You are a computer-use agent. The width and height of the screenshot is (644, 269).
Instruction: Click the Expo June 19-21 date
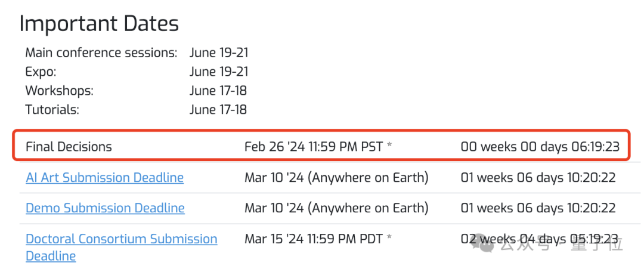tap(219, 72)
